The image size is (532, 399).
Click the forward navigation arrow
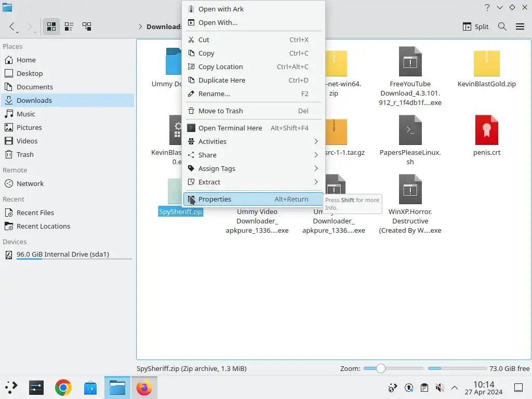(30, 26)
